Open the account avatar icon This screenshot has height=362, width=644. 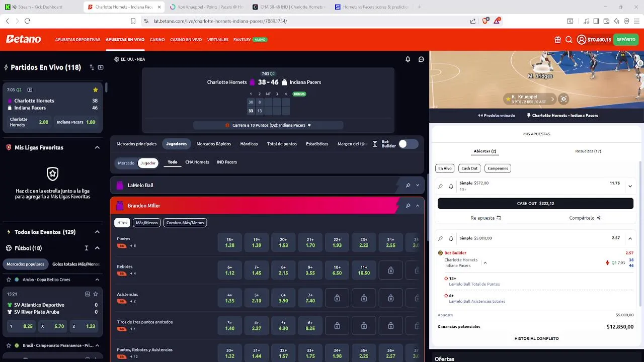pos(581,40)
